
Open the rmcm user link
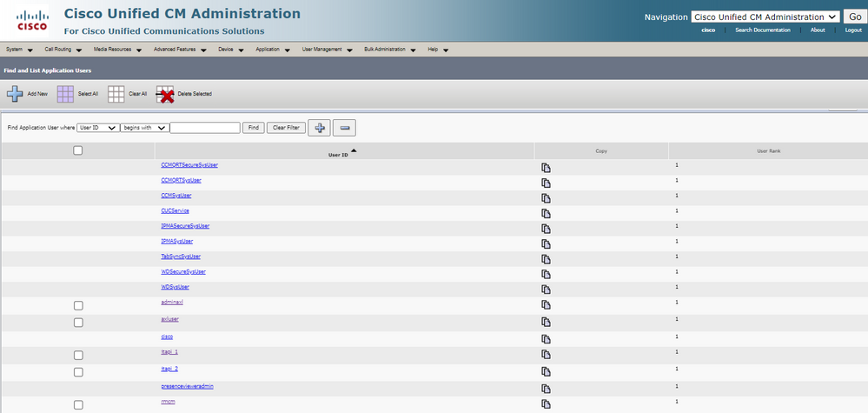pyautogui.click(x=168, y=402)
